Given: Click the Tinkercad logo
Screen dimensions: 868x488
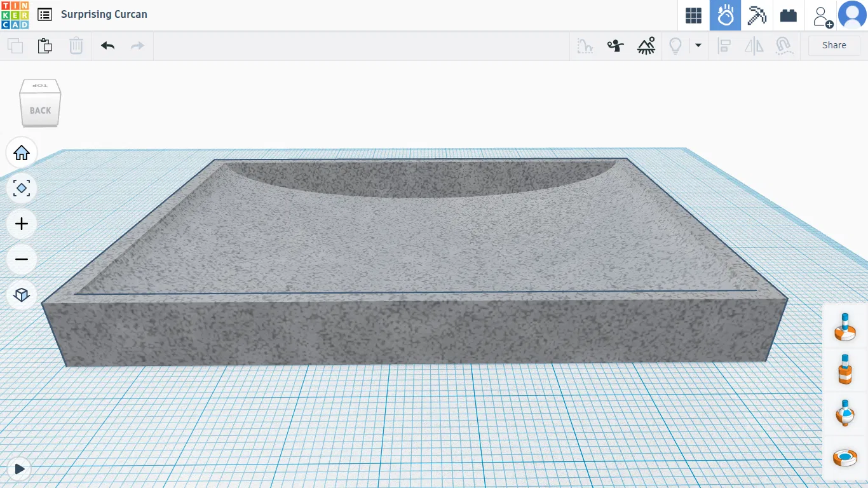Looking at the screenshot, I should (15, 15).
